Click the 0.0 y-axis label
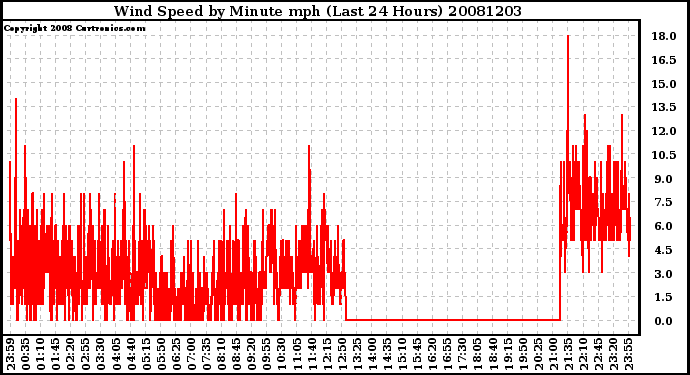The width and height of the screenshot is (690, 375). click(664, 321)
